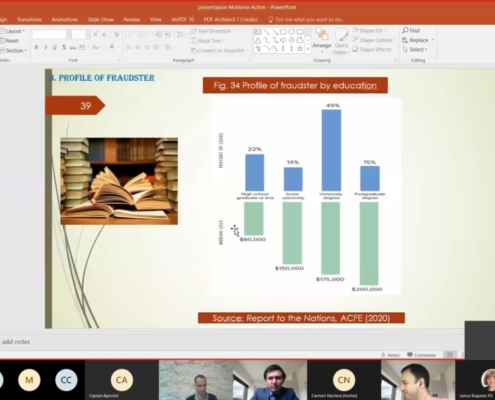This screenshot has width=495, height=400.
Task: Open the Text Direction dropdown
Action: pyautogui.click(x=212, y=31)
